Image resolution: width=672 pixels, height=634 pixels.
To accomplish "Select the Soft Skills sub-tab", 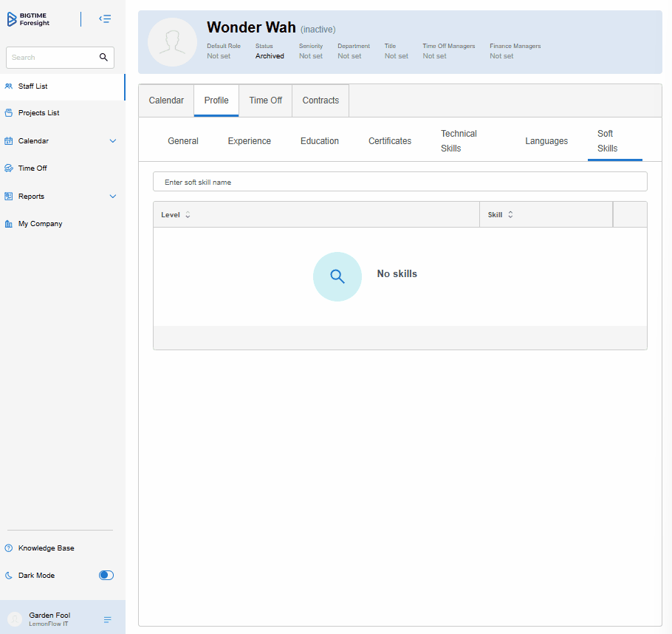I will click(x=615, y=140).
